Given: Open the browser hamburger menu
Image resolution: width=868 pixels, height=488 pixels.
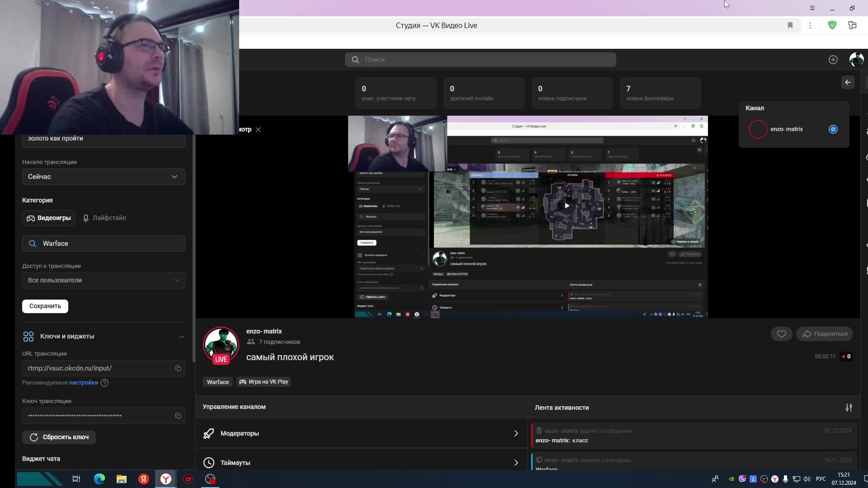Looking at the screenshot, I should (x=812, y=8).
